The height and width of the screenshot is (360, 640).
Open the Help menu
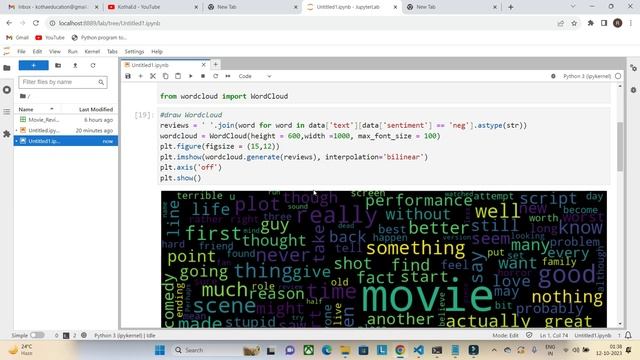(x=157, y=51)
